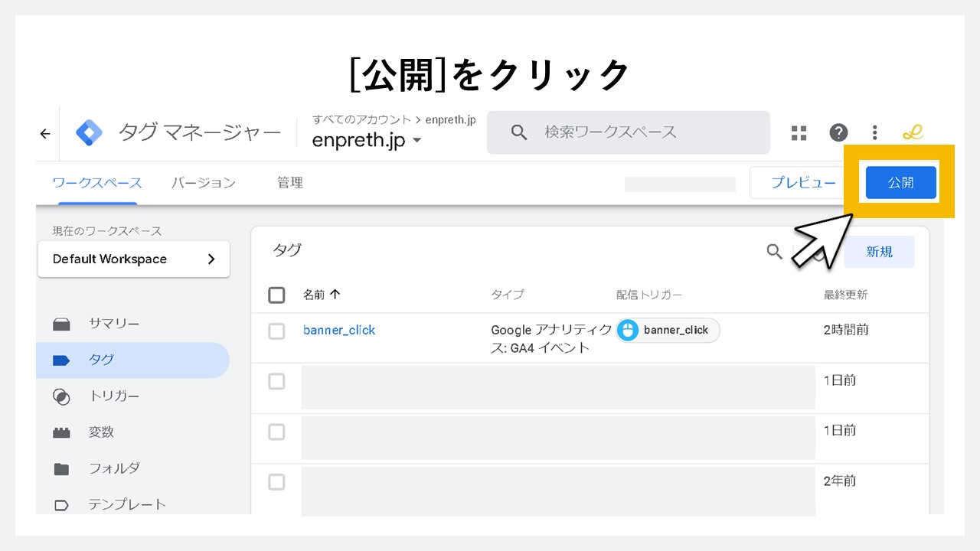Open the サマリー summary section
Screen dimensions: 980x551
pyautogui.click(x=113, y=324)
